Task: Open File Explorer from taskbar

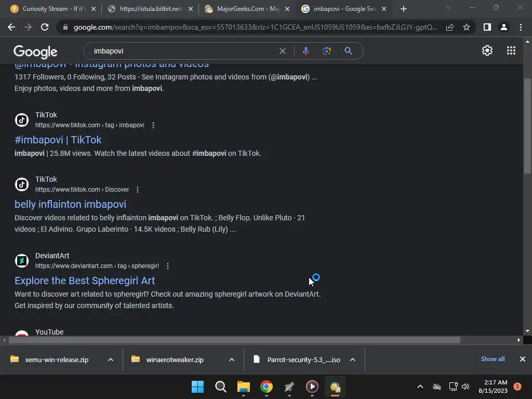Action: point(243,387)
